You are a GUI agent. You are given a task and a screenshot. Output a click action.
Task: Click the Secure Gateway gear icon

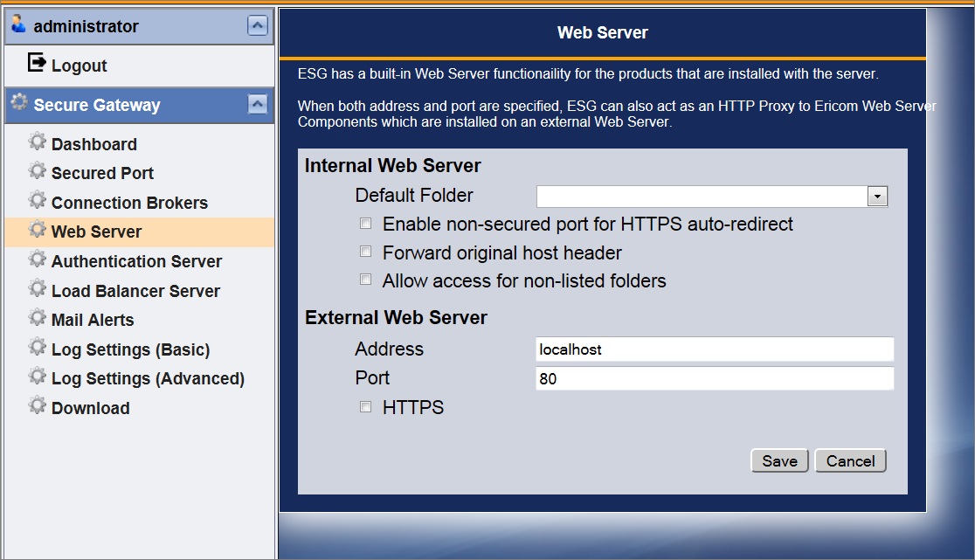click(x=19, y=103)
